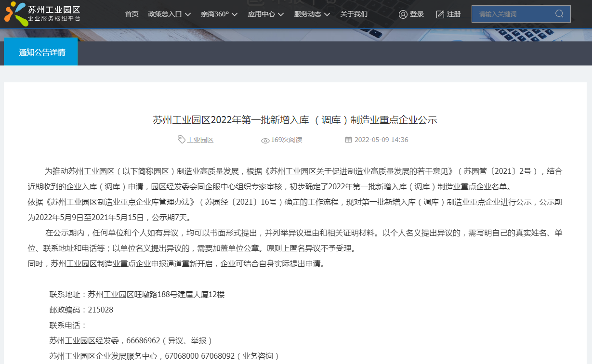
Task: Click the search magnifier icon
Action: (559, 13)
